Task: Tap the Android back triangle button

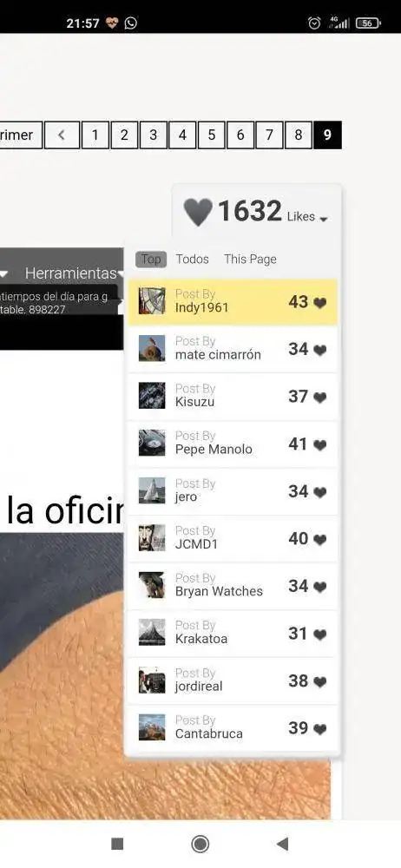Action: click(x=282, y=844)
